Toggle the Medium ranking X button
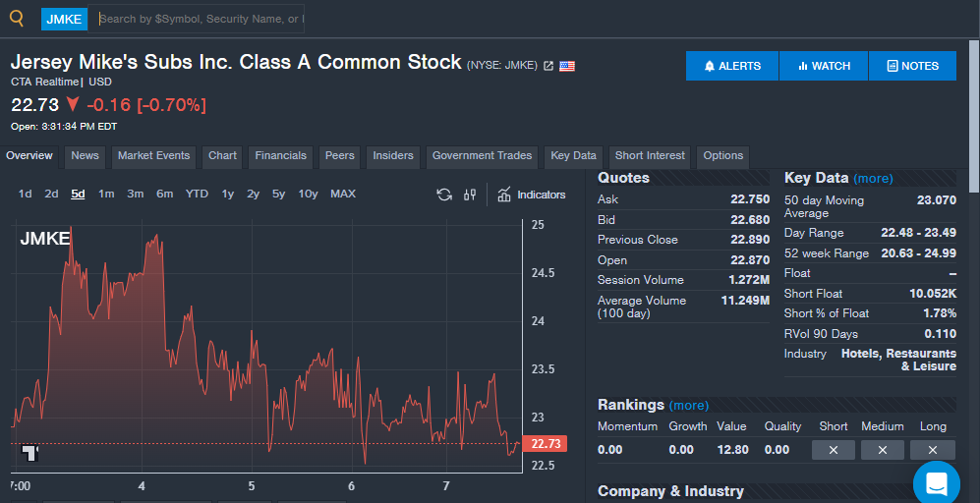Viewport: 980px width, 503px height. [883, 450]
